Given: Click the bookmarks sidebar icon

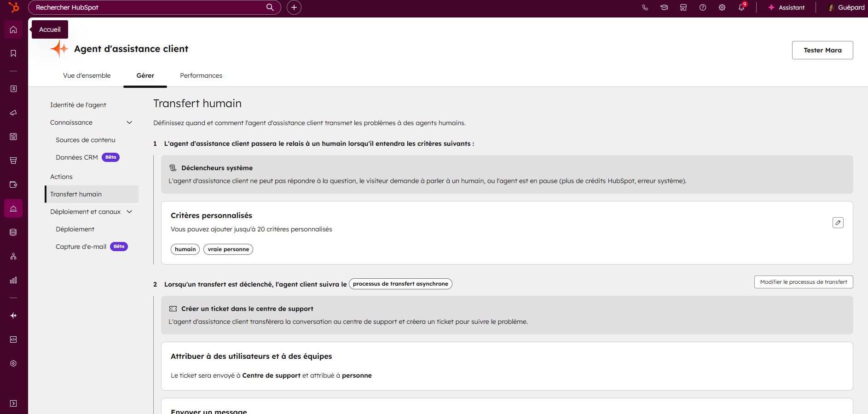Looking at the screenshot, I should click(x=13, y=53).
